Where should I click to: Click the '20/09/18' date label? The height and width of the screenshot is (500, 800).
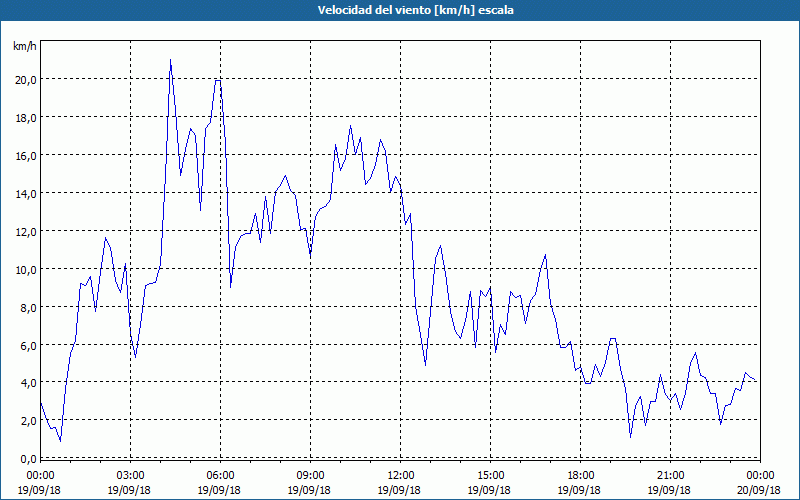click(x=759, y=490)
